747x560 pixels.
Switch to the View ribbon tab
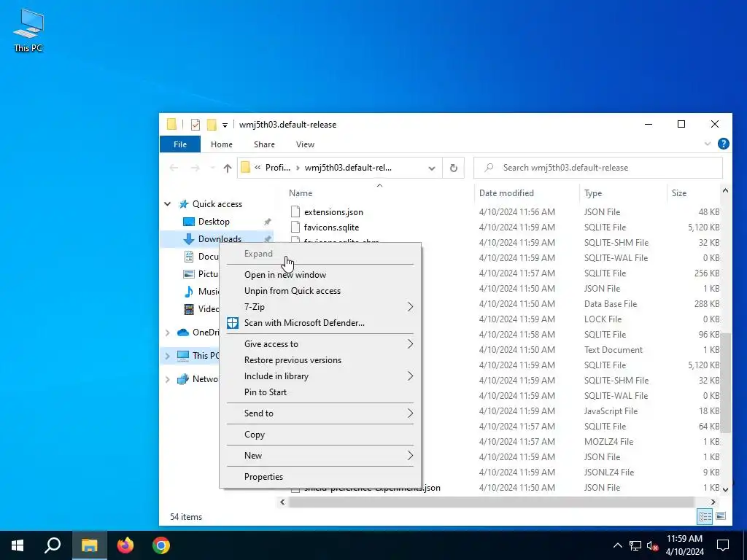click(305, 144)
